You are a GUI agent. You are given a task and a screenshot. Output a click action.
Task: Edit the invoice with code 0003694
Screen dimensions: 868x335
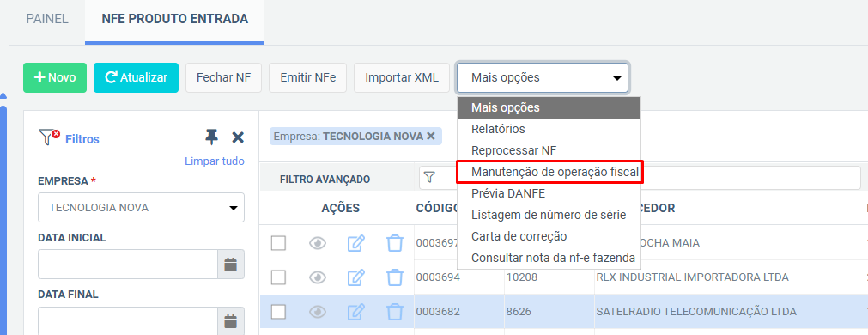(356, 277)
